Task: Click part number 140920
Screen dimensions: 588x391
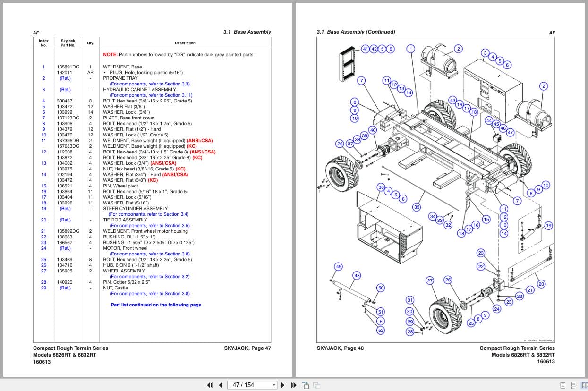Action: (65, 282)
